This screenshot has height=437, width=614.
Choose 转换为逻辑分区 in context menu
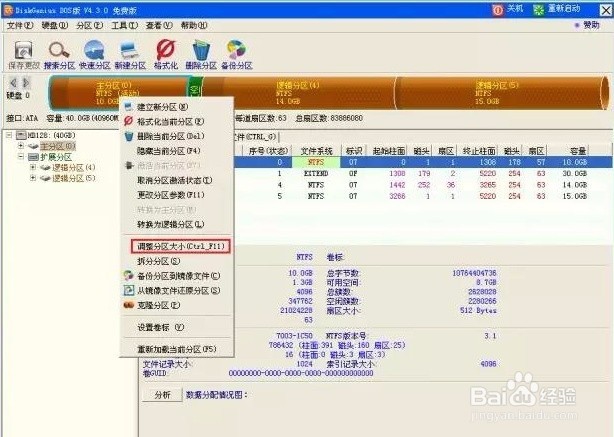(x=177, y=224)
